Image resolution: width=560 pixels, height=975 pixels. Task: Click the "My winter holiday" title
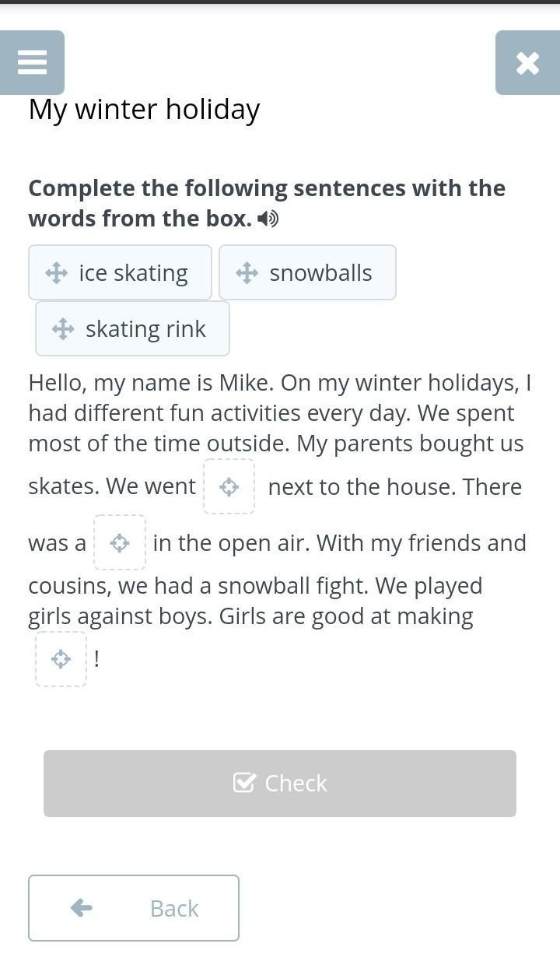pos(144,110)
